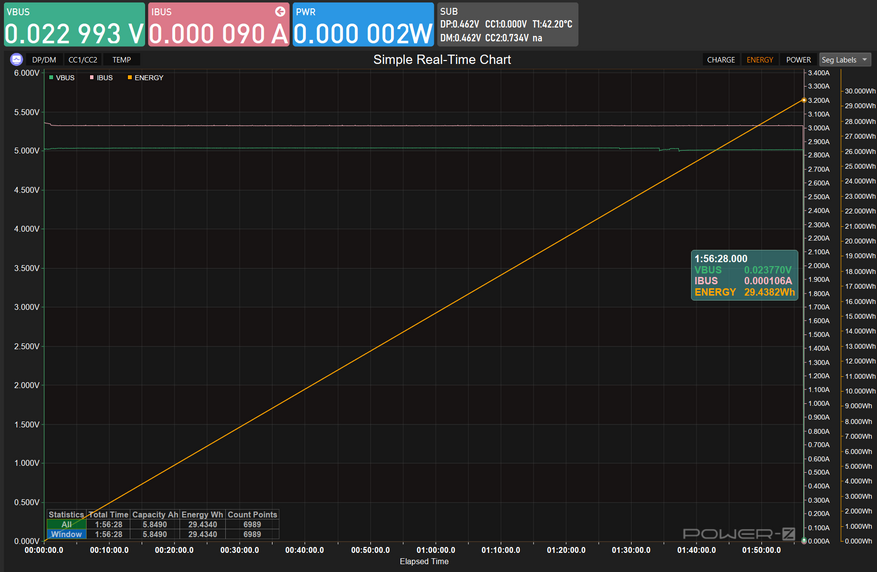The width and height of the screenshot is (877, 572).
Task: Click the POWER-Z logo in the chart corner
Action: (739, 534)
